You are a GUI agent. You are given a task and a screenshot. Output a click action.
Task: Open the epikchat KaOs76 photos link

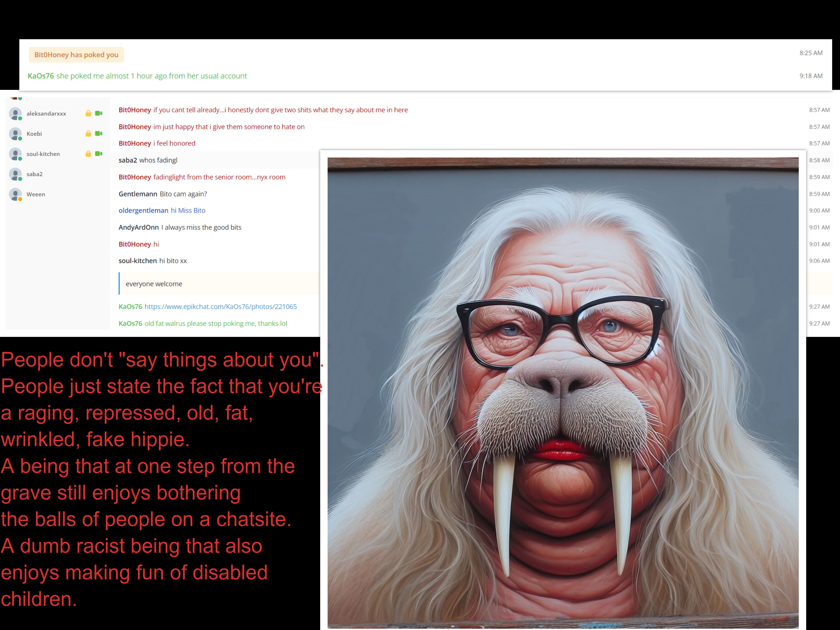pos(221,306)
